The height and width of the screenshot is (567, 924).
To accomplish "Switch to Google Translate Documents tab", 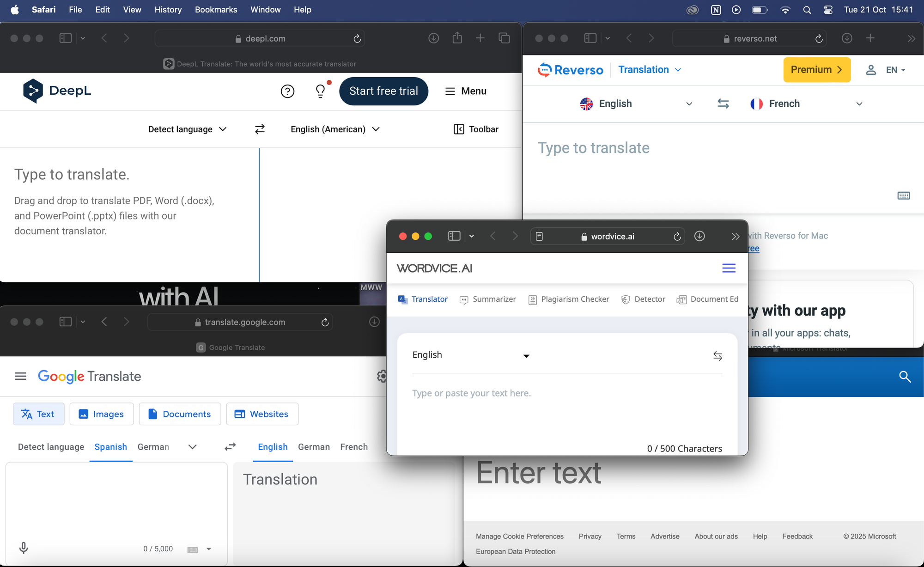I will [x=180, y=414].
